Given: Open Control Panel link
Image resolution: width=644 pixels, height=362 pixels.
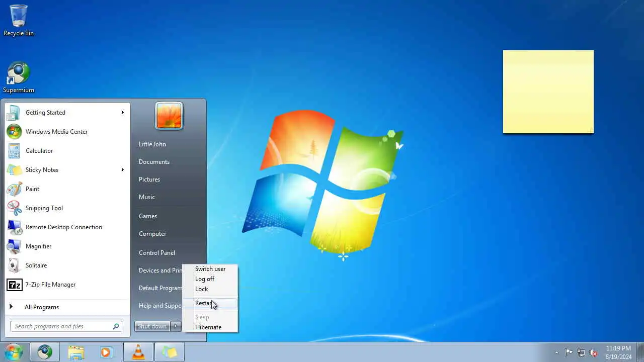Looking at the screenshot, I should 169,253.
